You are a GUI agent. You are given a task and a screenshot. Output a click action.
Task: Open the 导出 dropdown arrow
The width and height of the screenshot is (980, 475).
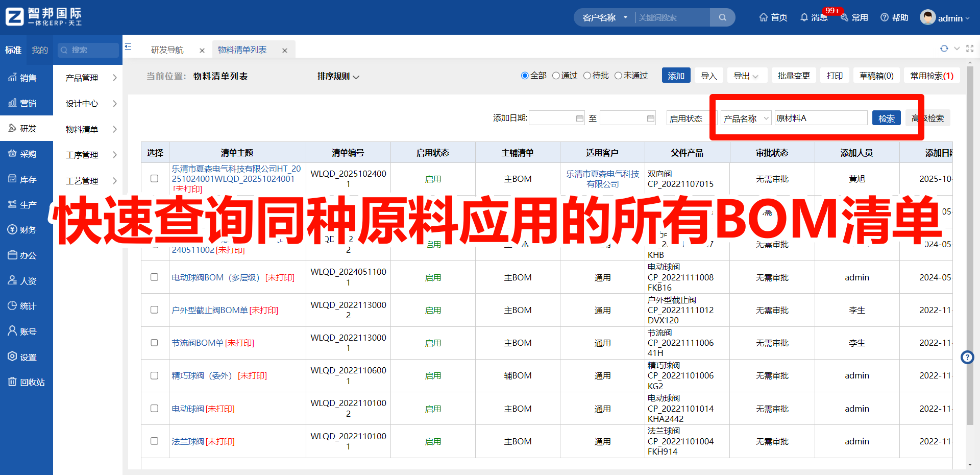click(x=756, y=75)
